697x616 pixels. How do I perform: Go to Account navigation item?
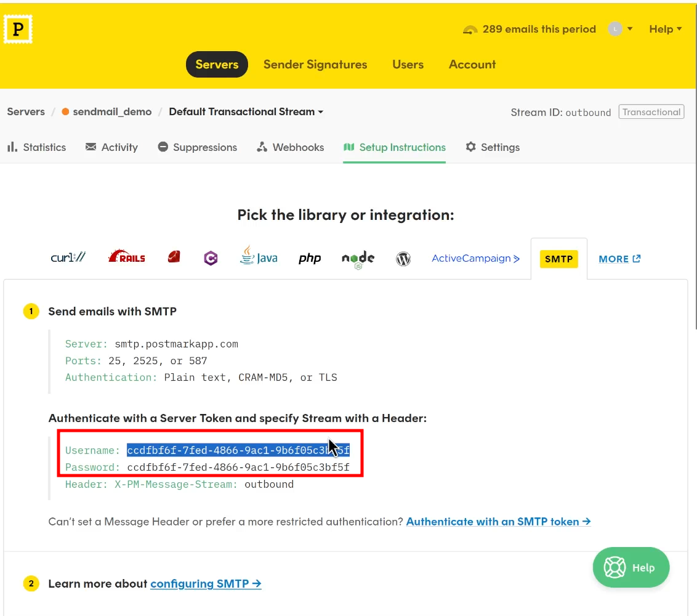pyautogui.click(x=472, y=65)
